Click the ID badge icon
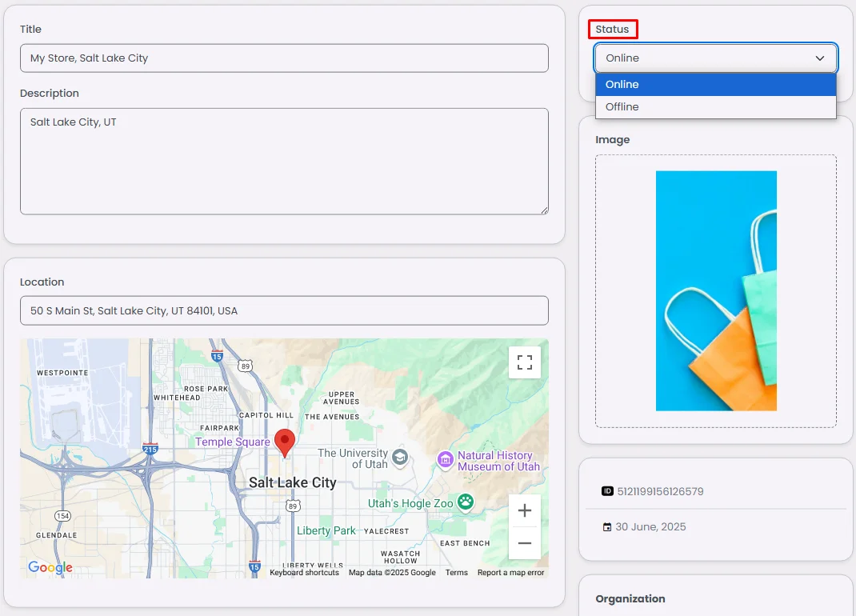 pyautogui.click(x=607, y=491)
